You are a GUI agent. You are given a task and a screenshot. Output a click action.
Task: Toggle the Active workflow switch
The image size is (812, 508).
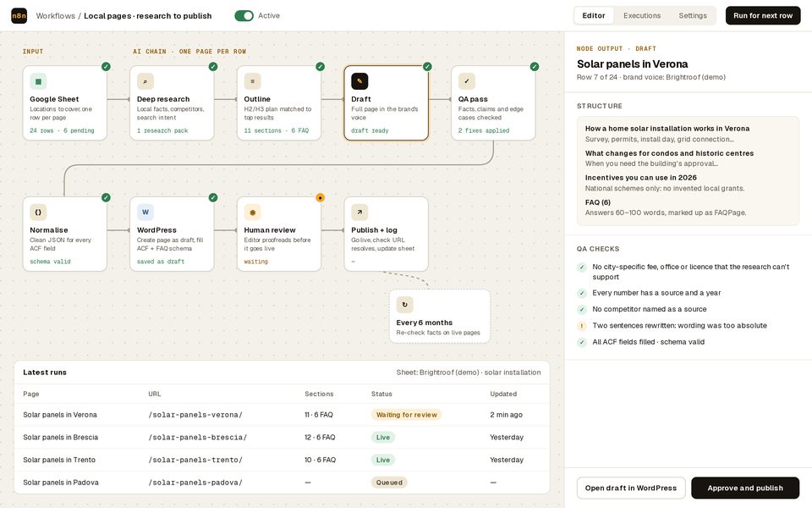pyautogui.click(x=244, y=15)
